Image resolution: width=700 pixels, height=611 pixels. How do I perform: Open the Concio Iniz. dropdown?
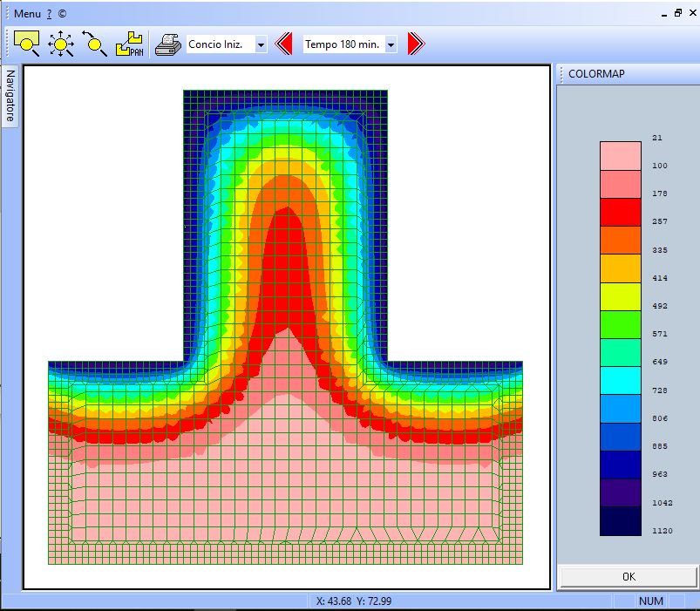(x=262, y=44)
